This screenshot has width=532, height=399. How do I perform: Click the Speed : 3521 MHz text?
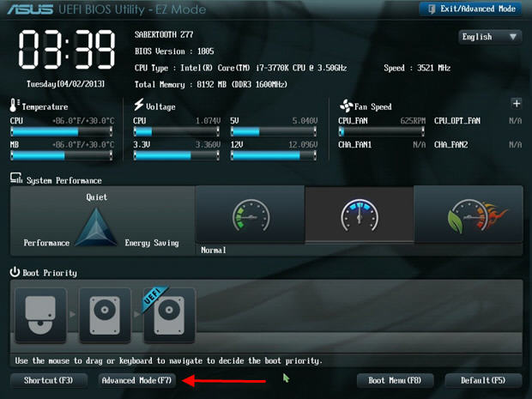click(x=417, y=68)
